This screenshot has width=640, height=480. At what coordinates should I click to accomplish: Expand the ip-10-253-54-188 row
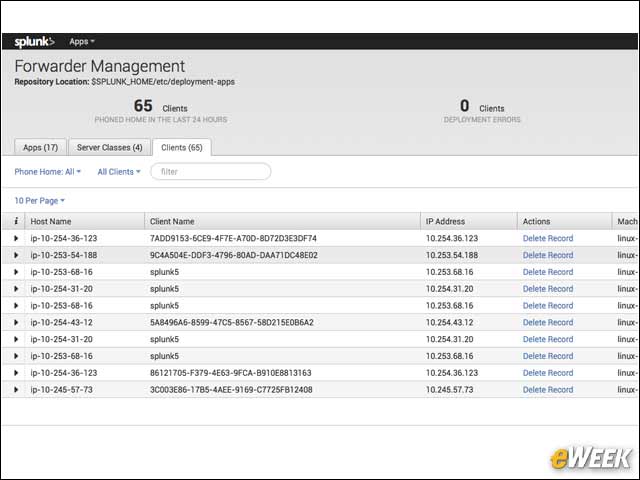(x=16, y=255)
